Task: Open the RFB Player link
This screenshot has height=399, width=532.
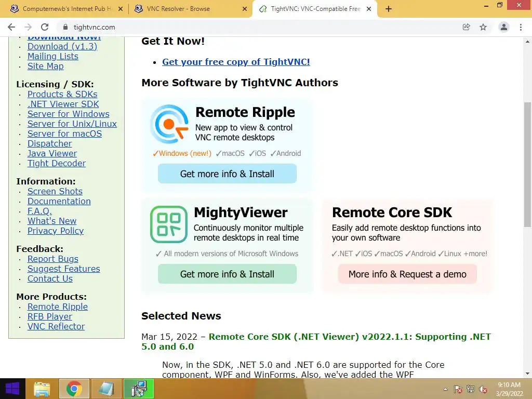Action: (50, 316)
